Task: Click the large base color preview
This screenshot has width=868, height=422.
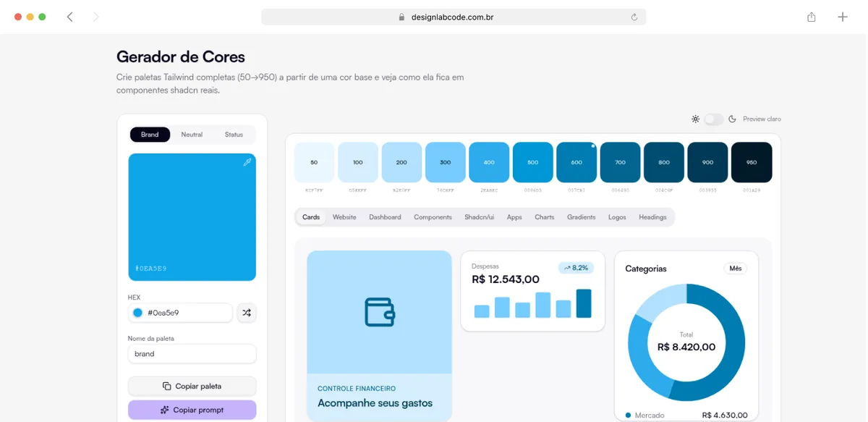Action: 192,217
